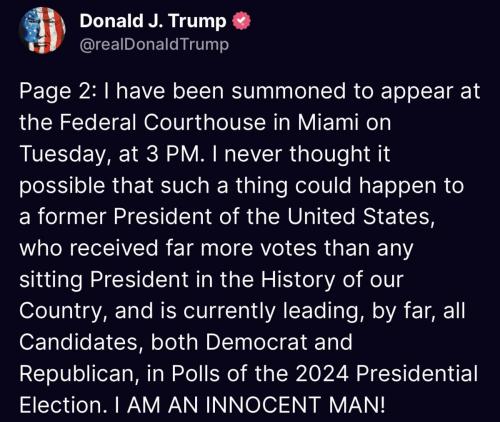Click the 'I AM AN INNOCENT MAN!' sentence

click(249, 405)
